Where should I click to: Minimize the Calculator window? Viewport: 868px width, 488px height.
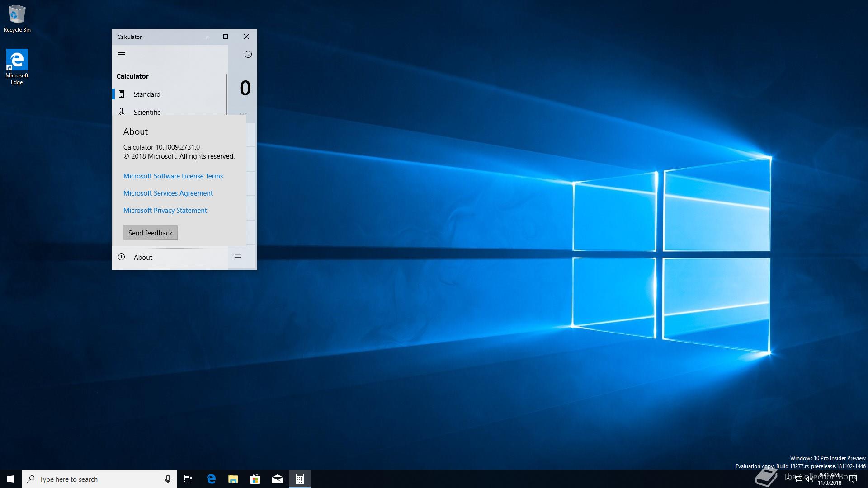coord(205,37)
